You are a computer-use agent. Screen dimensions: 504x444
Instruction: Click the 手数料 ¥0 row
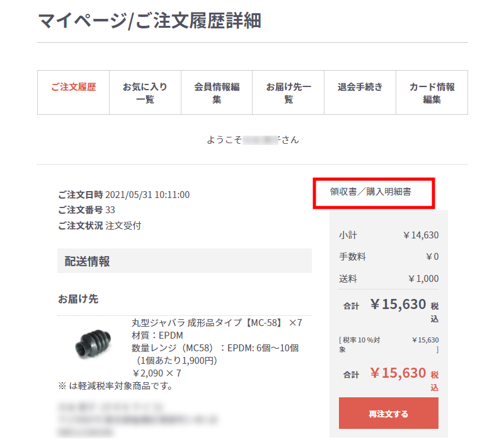click(x=389, y=257)
